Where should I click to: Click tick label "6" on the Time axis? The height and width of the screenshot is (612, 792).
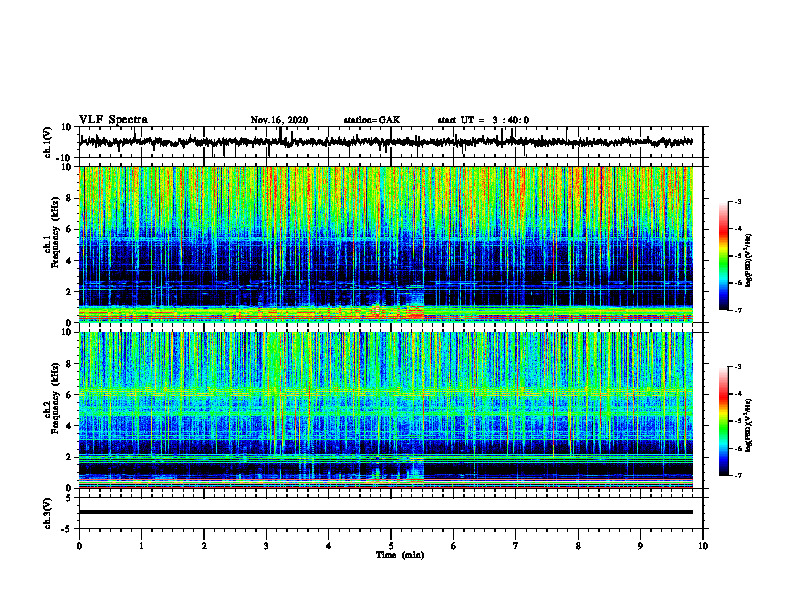454,546
